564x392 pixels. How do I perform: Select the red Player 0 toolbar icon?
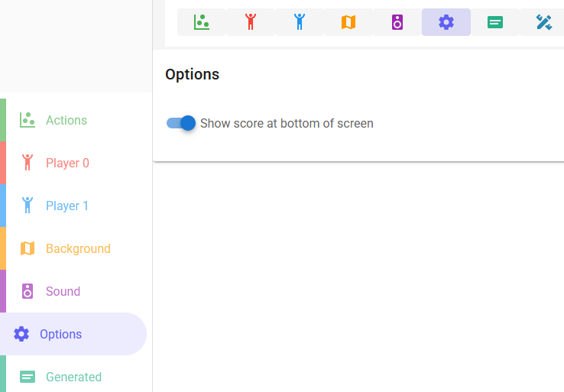coord(251,22)
